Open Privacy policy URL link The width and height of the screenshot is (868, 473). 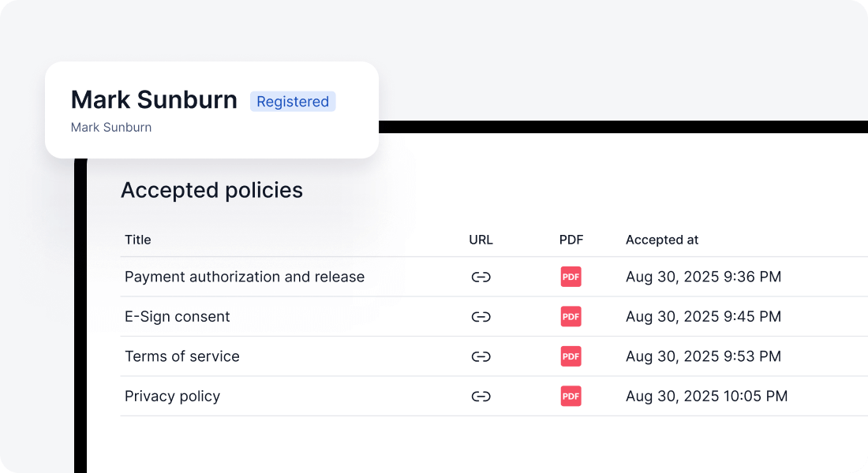pos(481,396)
